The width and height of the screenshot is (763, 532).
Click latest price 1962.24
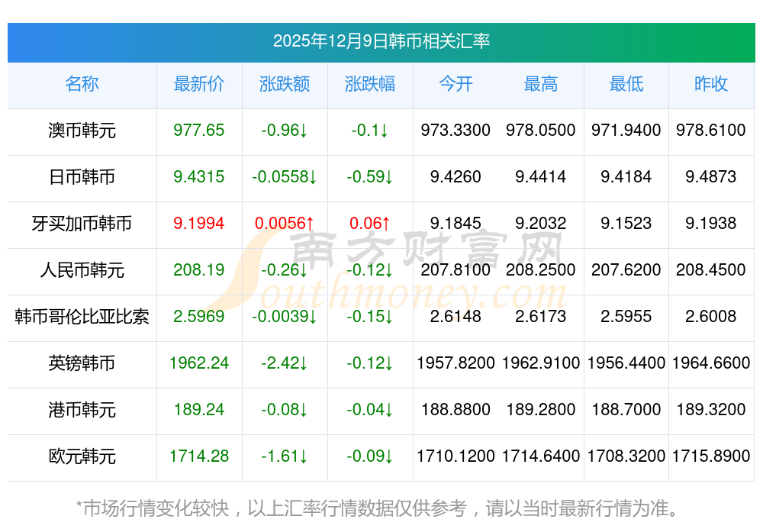pyautogui.click(x=199, y=363)
